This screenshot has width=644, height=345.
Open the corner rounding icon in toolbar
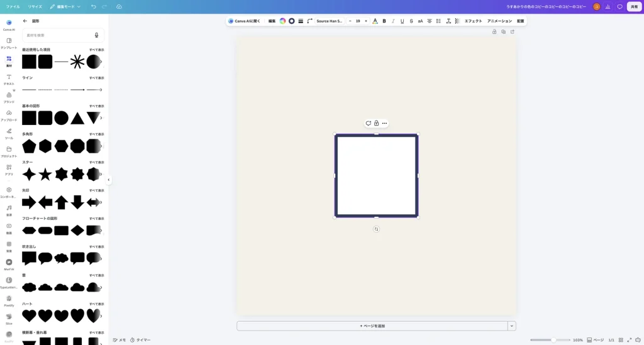click(x=309, y=21)
